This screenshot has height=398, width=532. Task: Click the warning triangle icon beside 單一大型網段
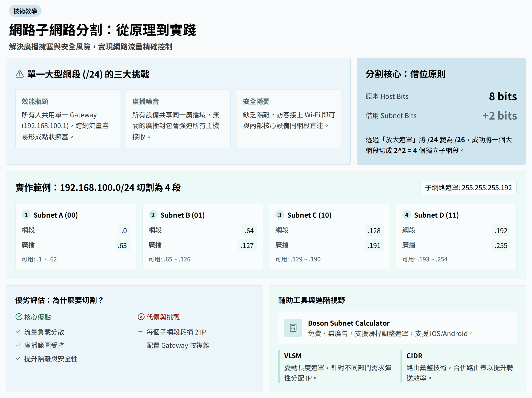coord(20,74)
